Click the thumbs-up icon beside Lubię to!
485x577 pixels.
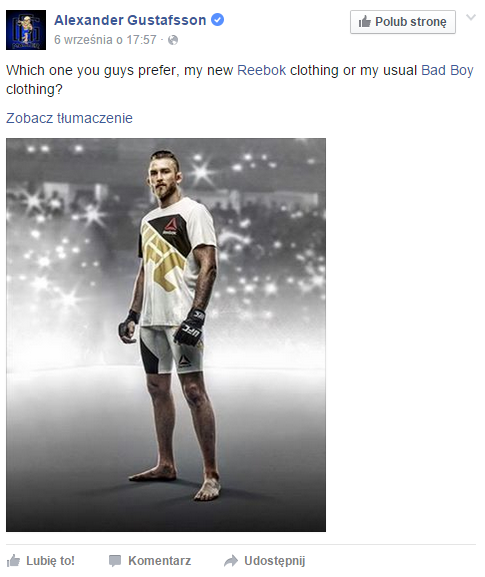pyautogui.click(x=13, y=561)
